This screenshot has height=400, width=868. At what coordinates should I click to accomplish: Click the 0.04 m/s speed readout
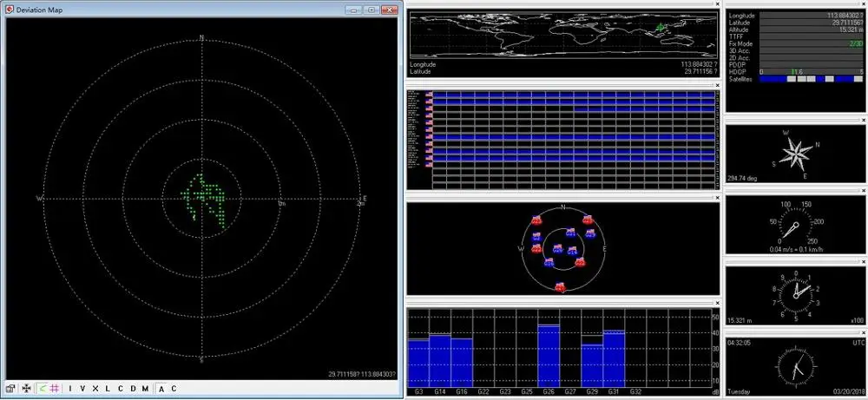[796, 249]
